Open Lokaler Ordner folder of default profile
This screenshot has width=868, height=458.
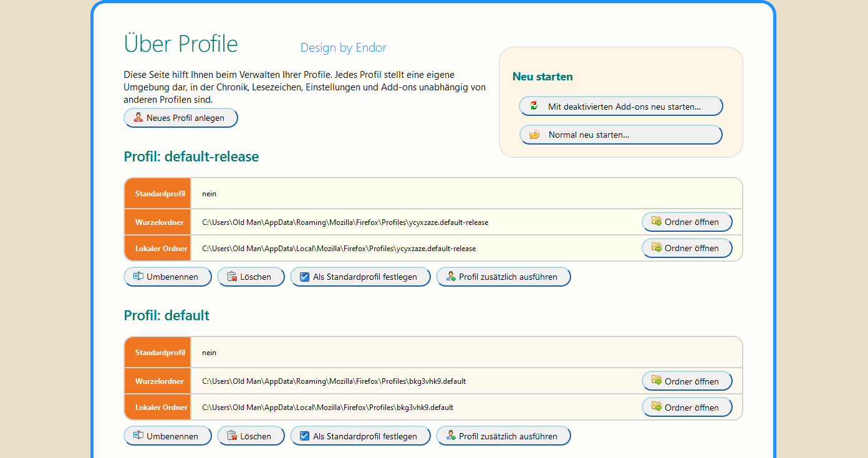[x=687, y=408]
